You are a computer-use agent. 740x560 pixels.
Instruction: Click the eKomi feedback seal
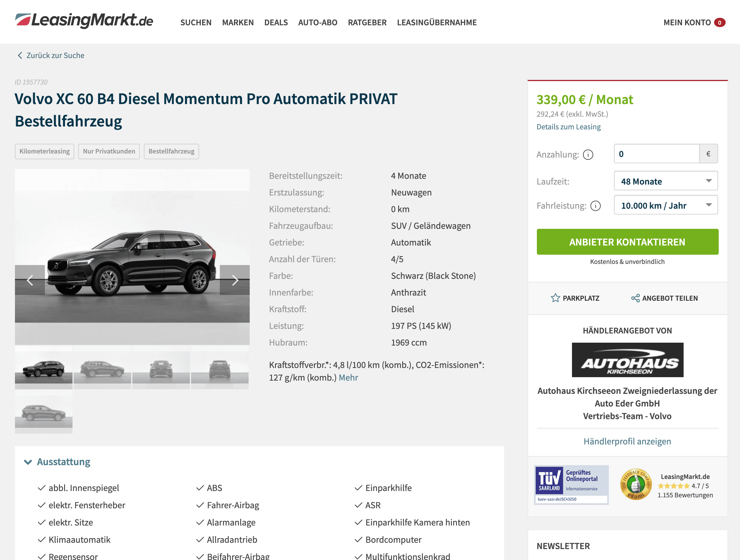click(x=636, y=484)
